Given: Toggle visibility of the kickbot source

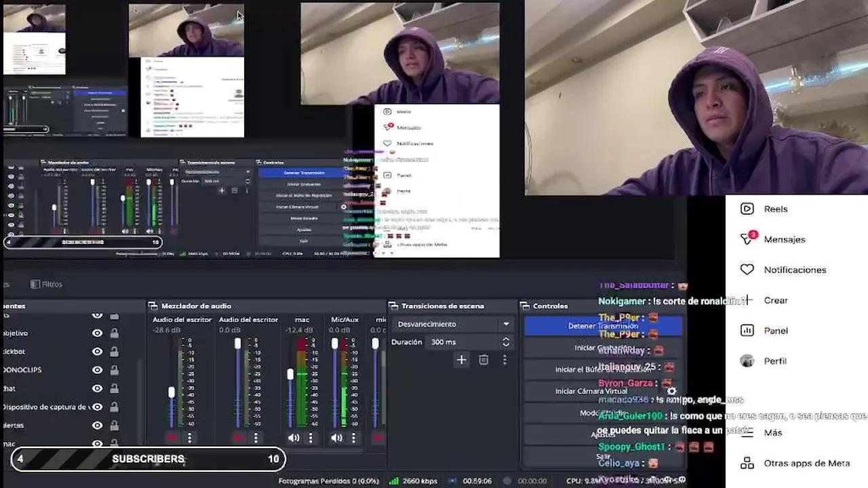Looking at the screenshot, I should [x=97, y=351].
